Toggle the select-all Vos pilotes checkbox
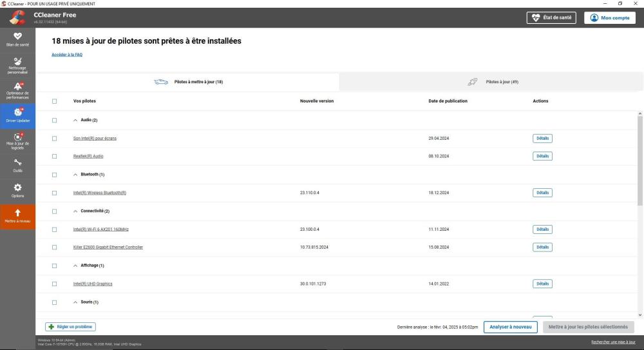Viewport: 644px width, 350px height. 55,101
